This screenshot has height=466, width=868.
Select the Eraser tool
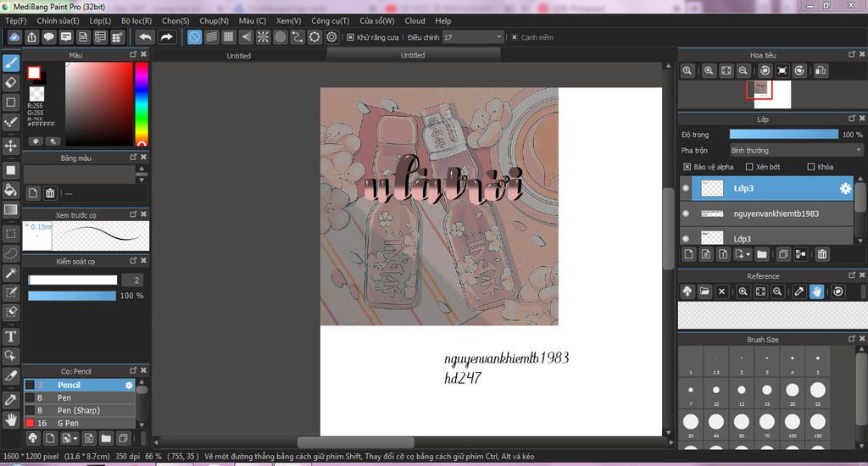tap(11, 83)
